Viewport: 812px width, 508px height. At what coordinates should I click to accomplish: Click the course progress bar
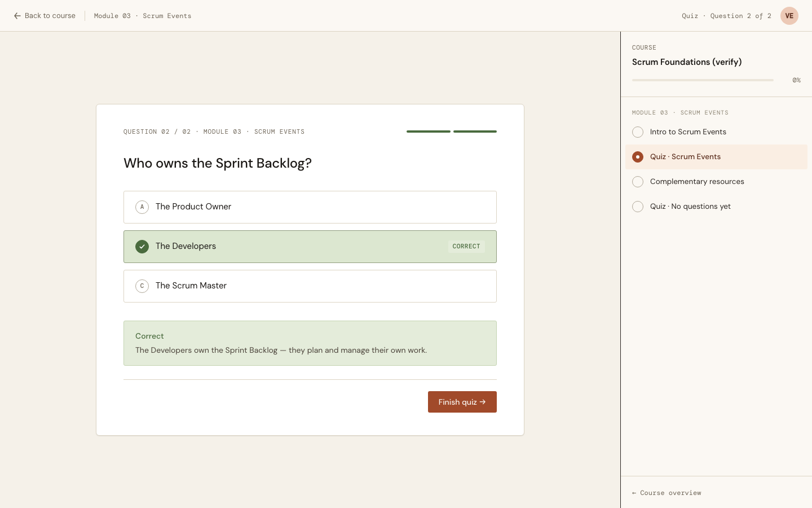[703, 80]
